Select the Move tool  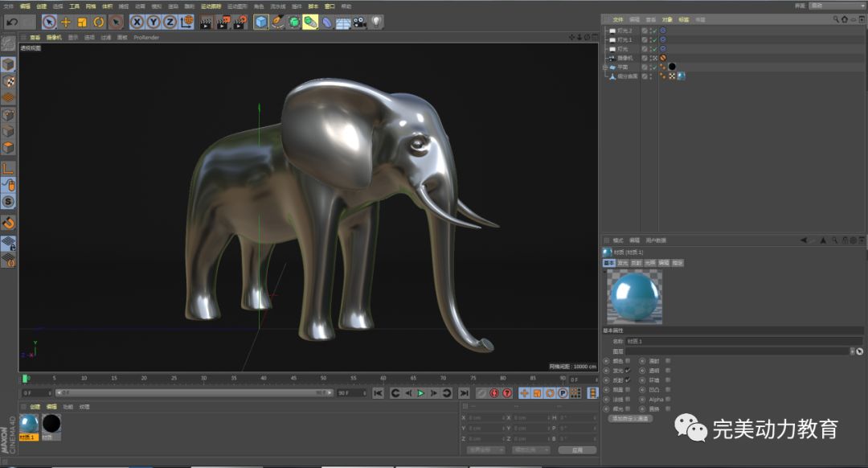(66, 23)
